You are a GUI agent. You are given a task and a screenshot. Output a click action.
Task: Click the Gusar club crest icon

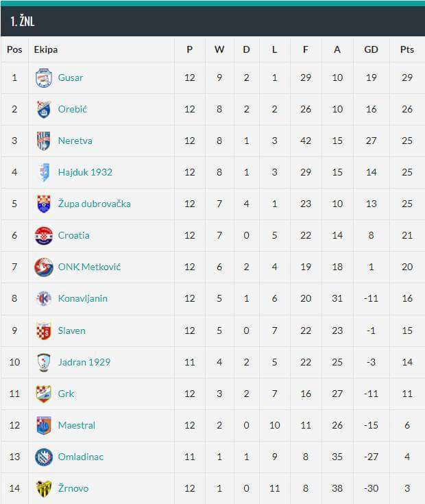coord(44,78)
